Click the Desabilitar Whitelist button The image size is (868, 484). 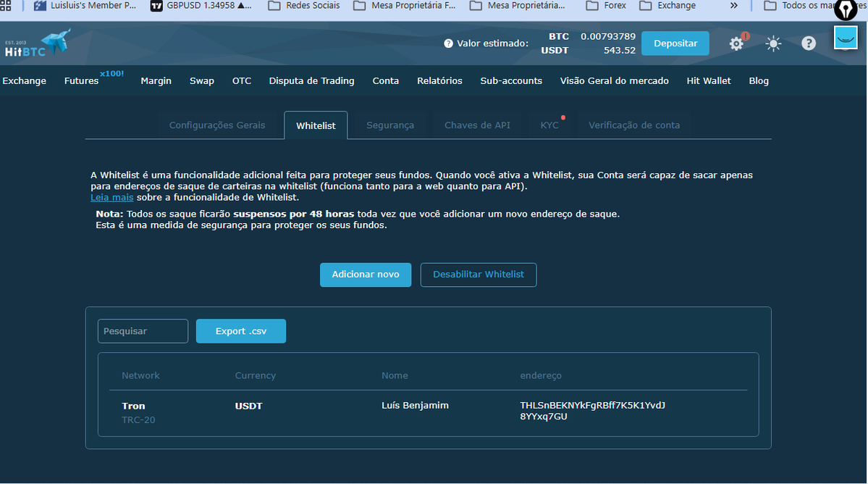coord(479,275)
